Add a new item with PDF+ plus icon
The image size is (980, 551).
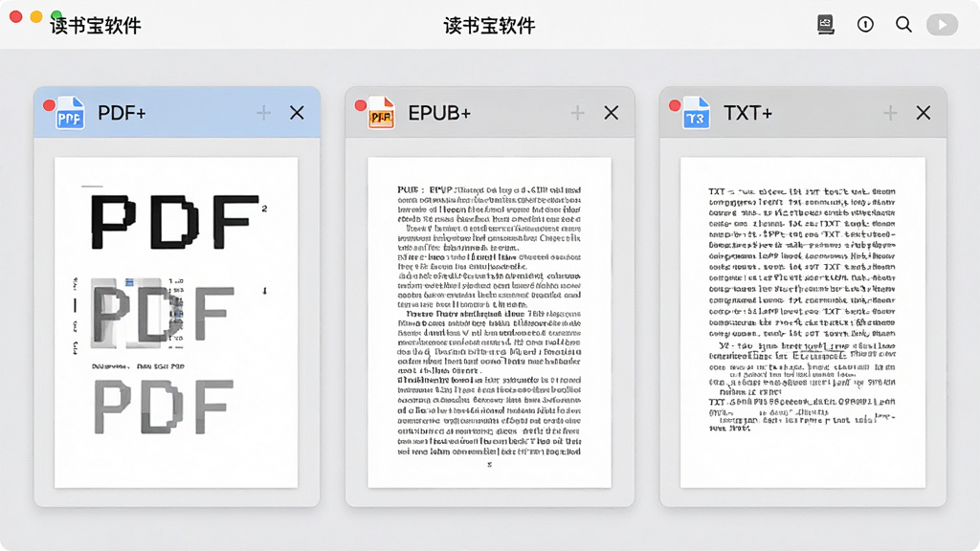(x=264, y=113)
